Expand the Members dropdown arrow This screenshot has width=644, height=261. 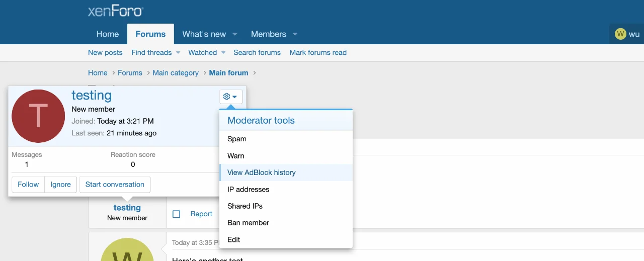coord(295,34)
